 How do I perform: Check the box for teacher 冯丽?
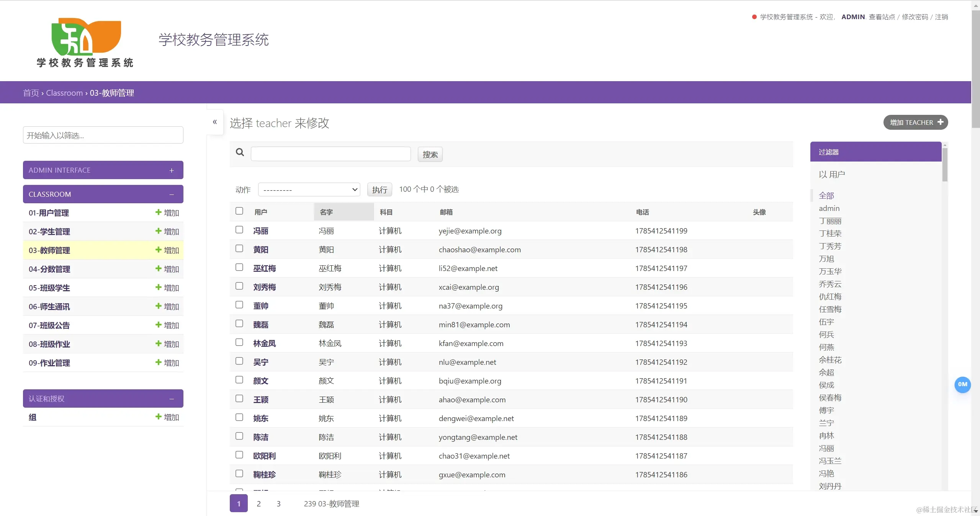pos(239,230)
